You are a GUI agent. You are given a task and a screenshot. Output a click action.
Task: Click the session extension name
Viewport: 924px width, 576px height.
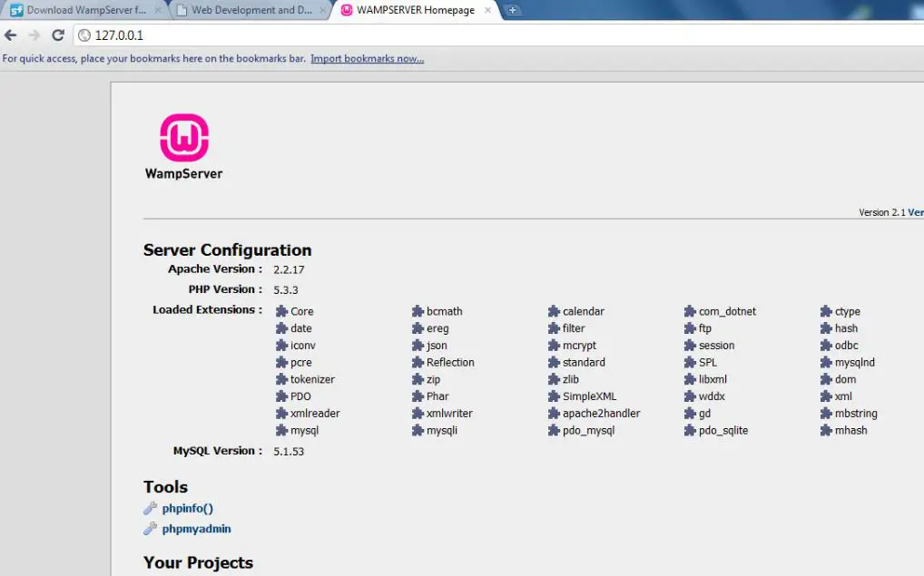(716, 345)
